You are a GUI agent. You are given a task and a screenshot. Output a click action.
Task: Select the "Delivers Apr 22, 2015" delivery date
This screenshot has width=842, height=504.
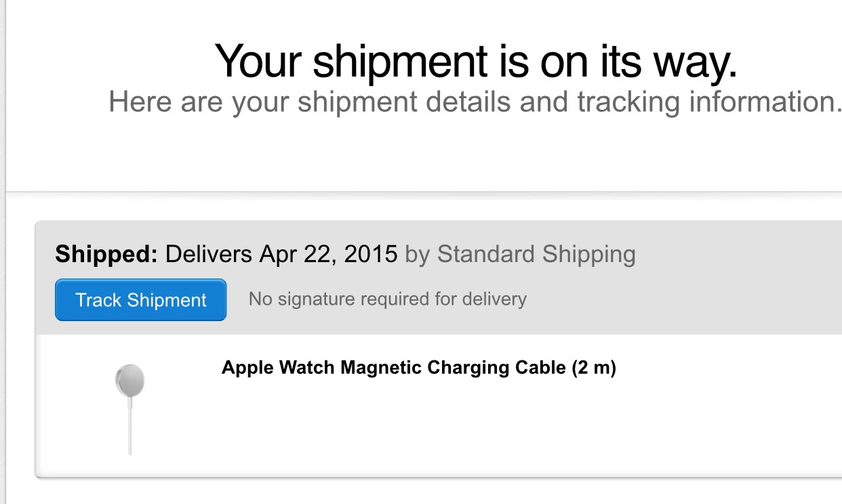tap(281, 255)
